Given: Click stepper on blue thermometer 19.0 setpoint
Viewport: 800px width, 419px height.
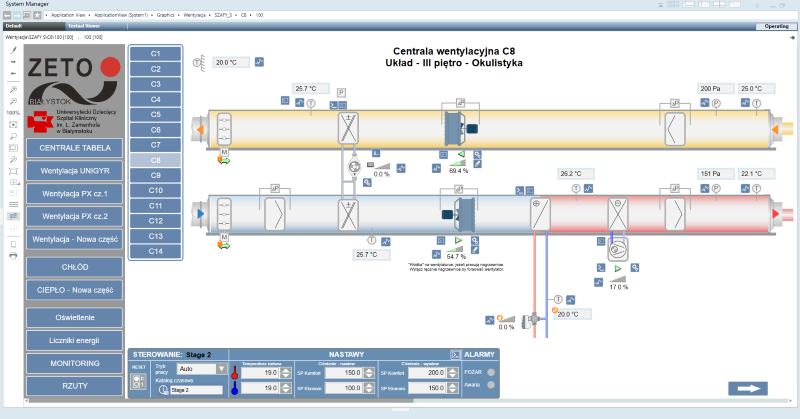Looking at the screenshot, I should (286, 388).
